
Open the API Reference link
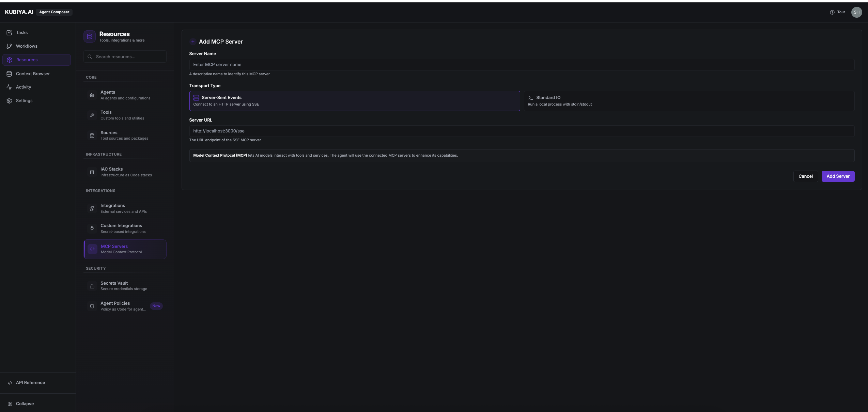[30, 383]
